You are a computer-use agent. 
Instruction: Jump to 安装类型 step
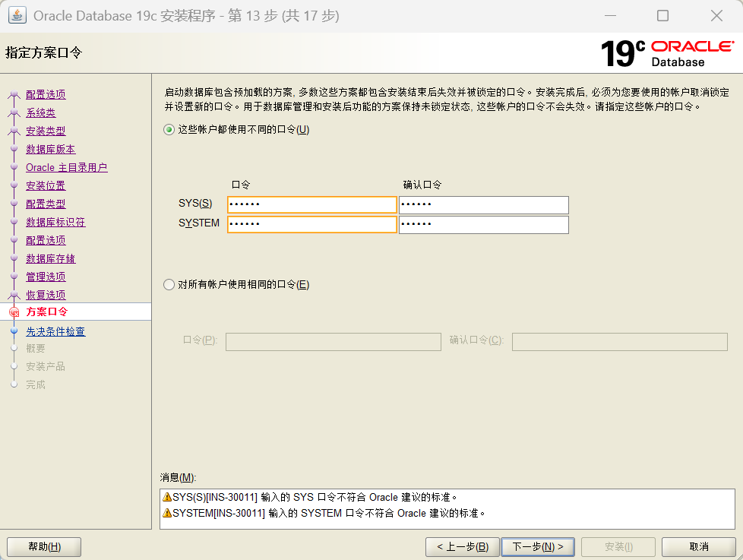point(46,131)
